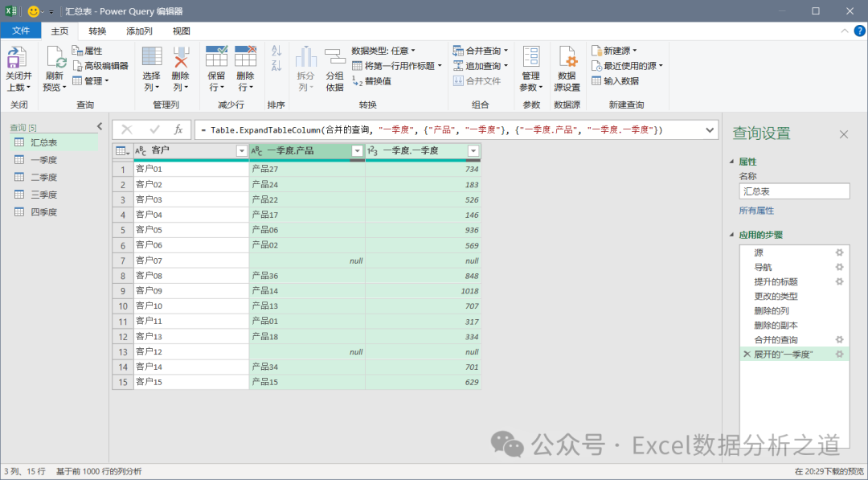Viewport: 868px width, 480px height.
Task: Collapse the 查询 pane with its arrow
Action: pyautogui.click(x=100, y=126)
